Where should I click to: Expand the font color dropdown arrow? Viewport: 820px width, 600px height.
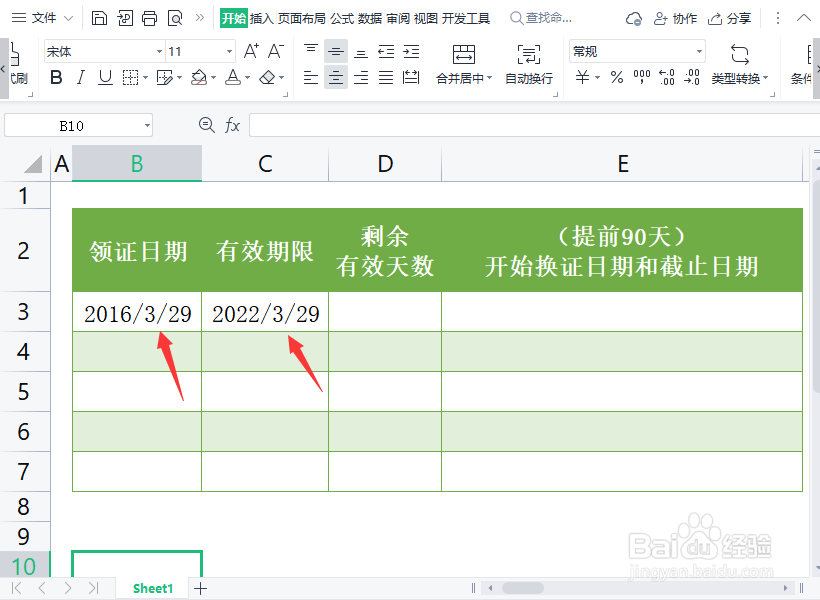(x=247, y=78)
